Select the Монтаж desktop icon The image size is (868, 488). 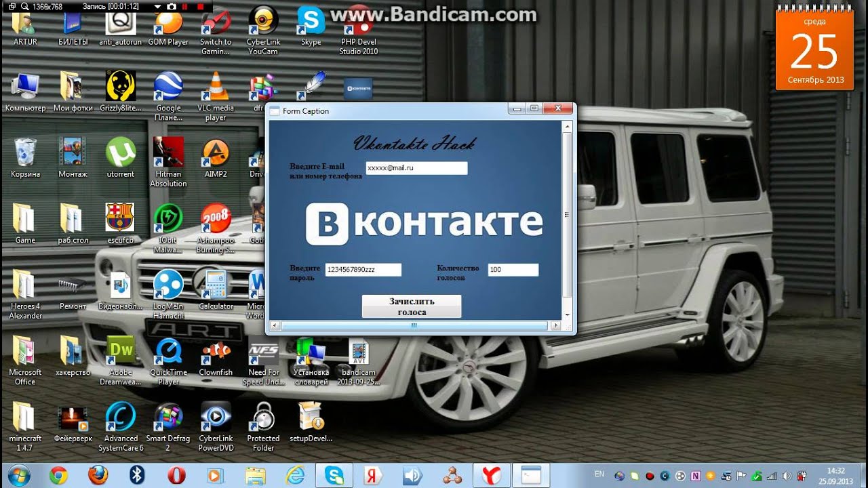(73, 158)
